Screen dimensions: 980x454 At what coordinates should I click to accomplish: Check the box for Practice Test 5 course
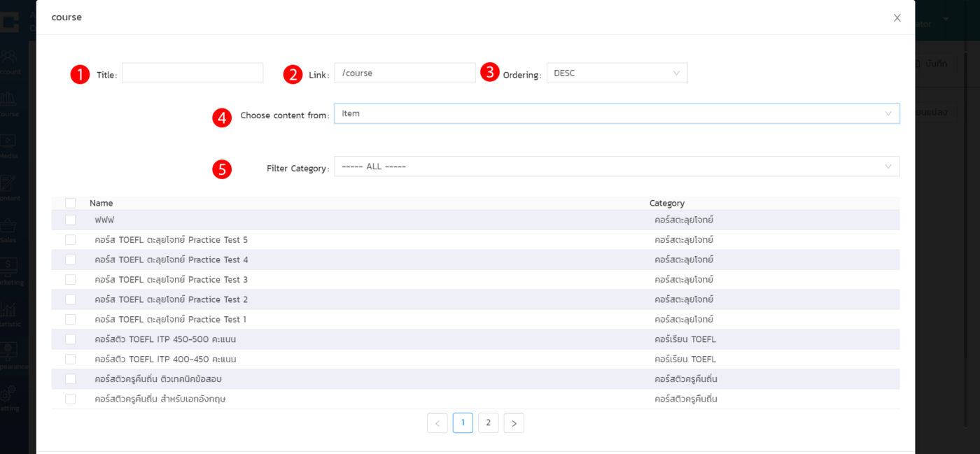click(x=70, y=240)
